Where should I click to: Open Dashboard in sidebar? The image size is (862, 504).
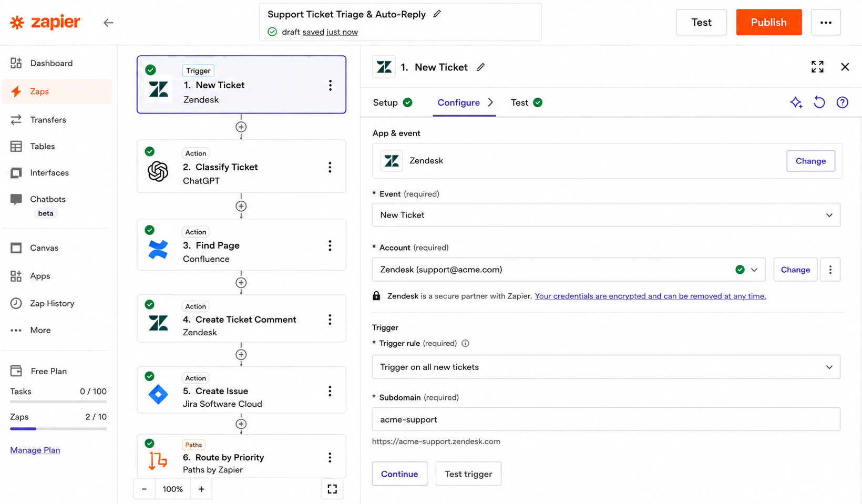click(x=57, y=63)
